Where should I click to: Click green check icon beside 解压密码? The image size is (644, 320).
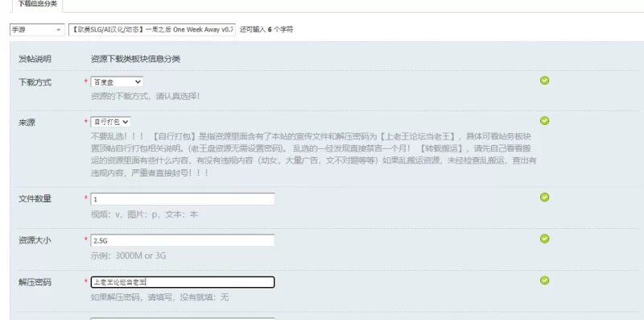click(545, 281)
